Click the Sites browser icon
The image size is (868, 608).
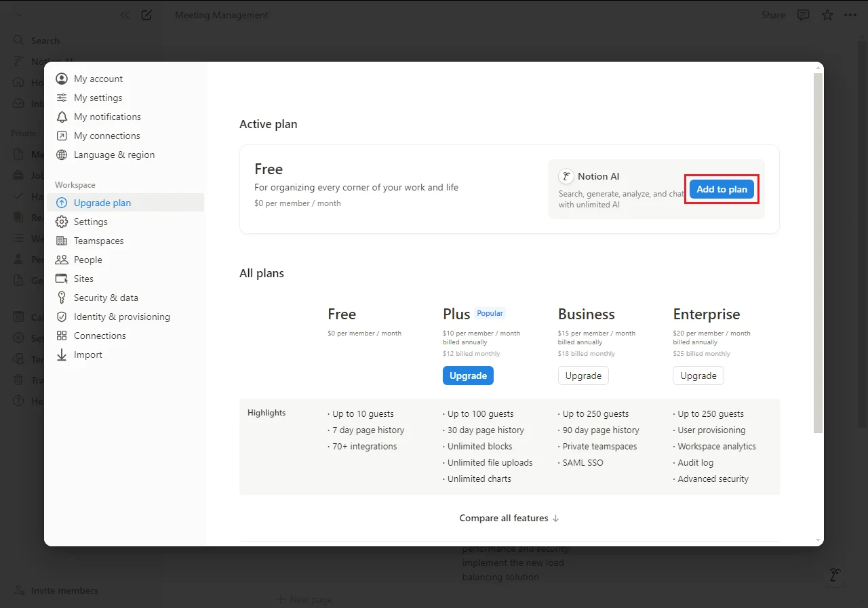pyautogui.click(x=62, y=279)
